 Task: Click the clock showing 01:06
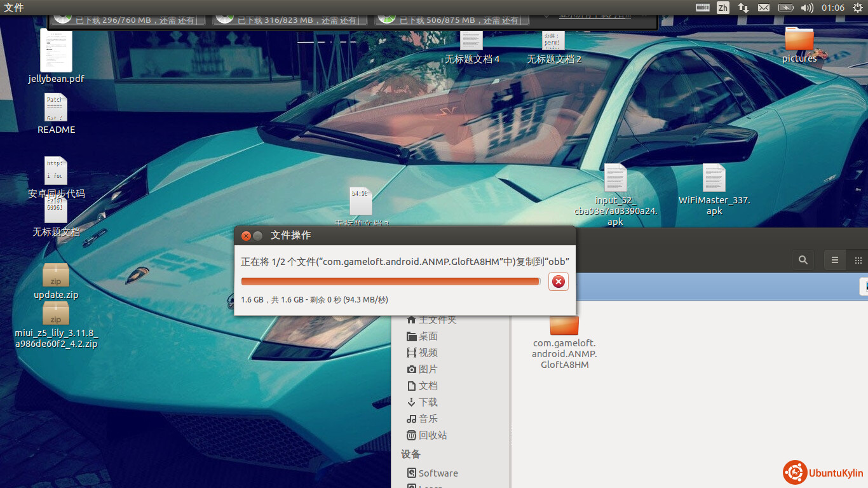832,8
